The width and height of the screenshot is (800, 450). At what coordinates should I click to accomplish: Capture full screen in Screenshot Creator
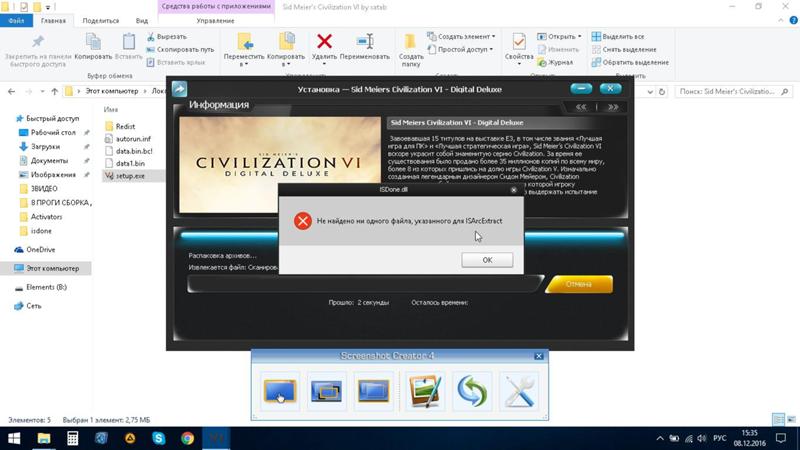tap(280, 391)
